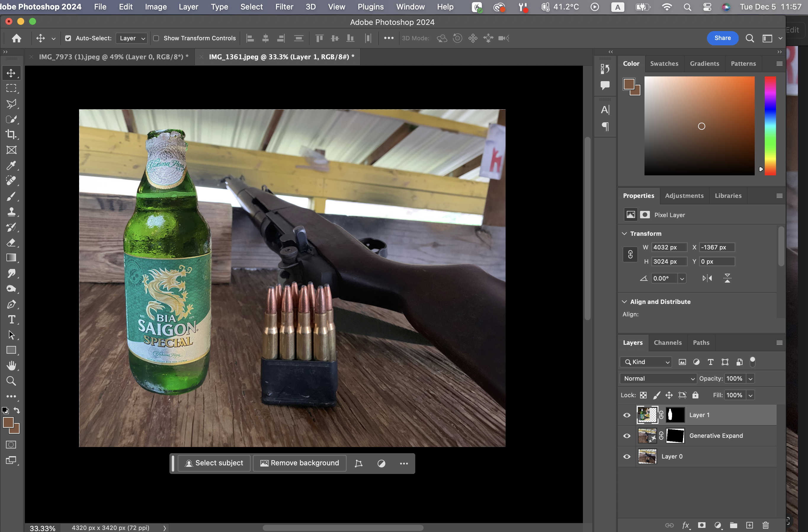Screen dimensions: 808x532
Task: Click the Remove background button
Action: coord(299,463)
